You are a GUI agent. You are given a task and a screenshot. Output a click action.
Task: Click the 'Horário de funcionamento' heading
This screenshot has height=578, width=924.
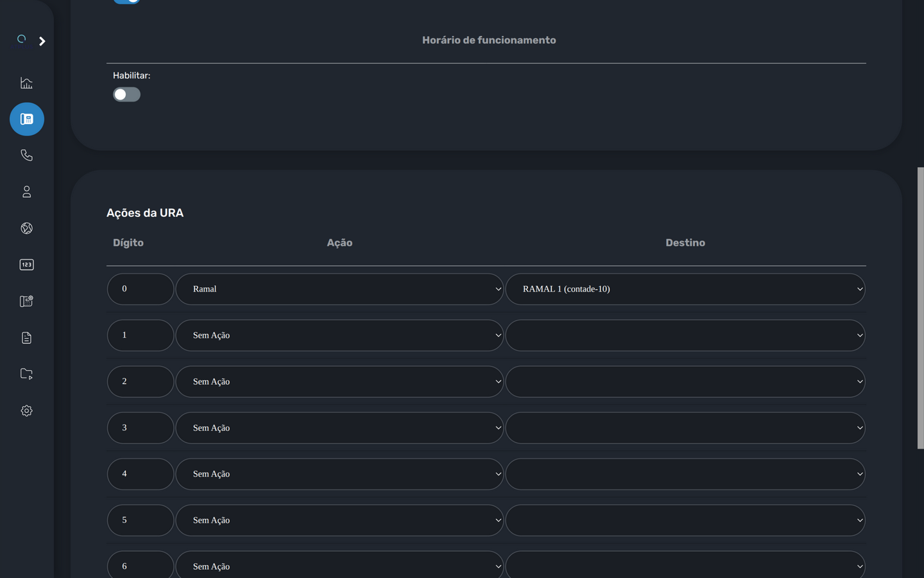click(489, 40)
